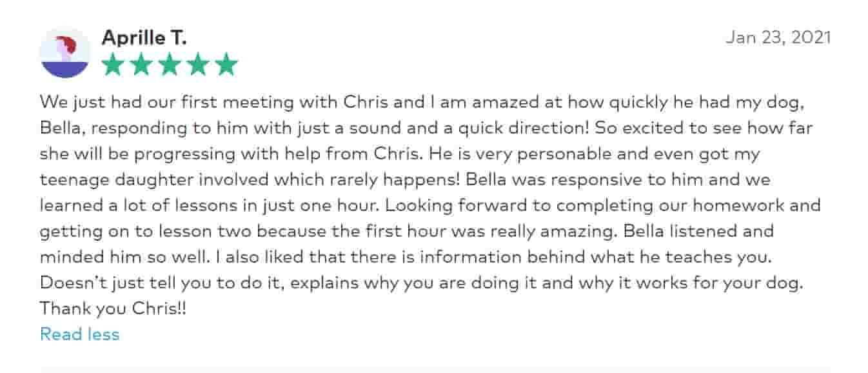Select the third rating star
Image resolution: width=868 pixels, height=373 pixels.
(x=170, y=65)
